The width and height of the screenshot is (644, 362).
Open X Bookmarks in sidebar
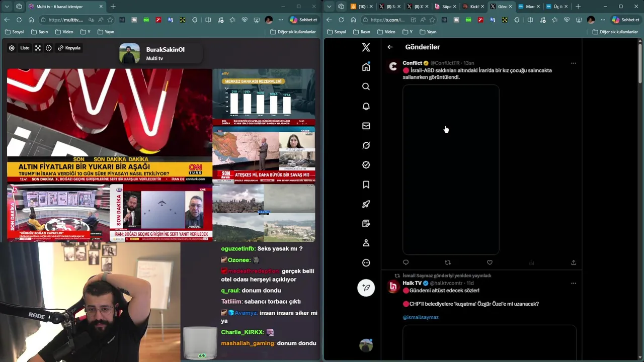point(366,185)
